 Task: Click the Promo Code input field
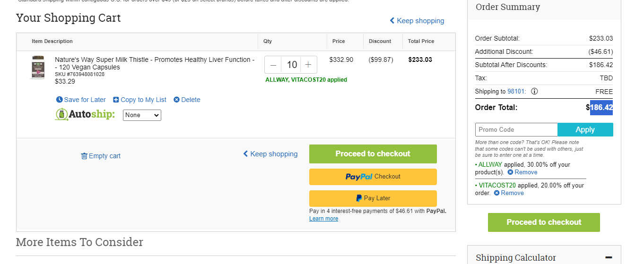(x=516, y=130)
